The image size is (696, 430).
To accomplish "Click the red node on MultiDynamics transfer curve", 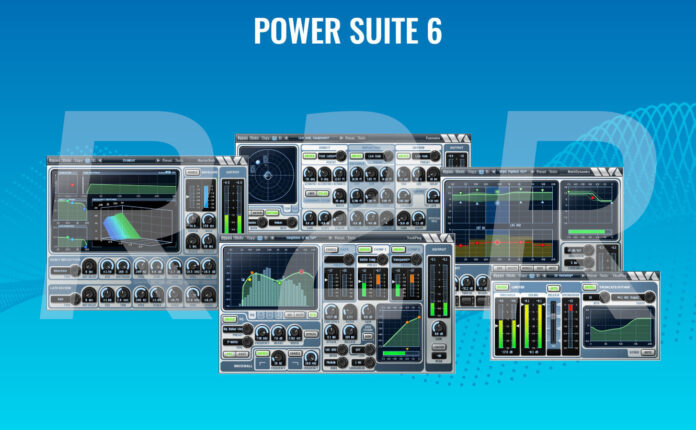I will 592,197.
